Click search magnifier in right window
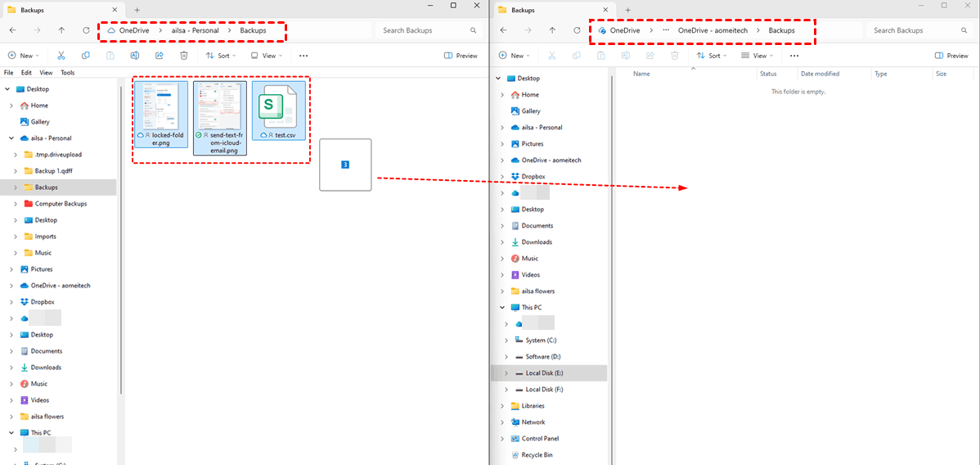 pyautogui.click(x=964, y=30)
